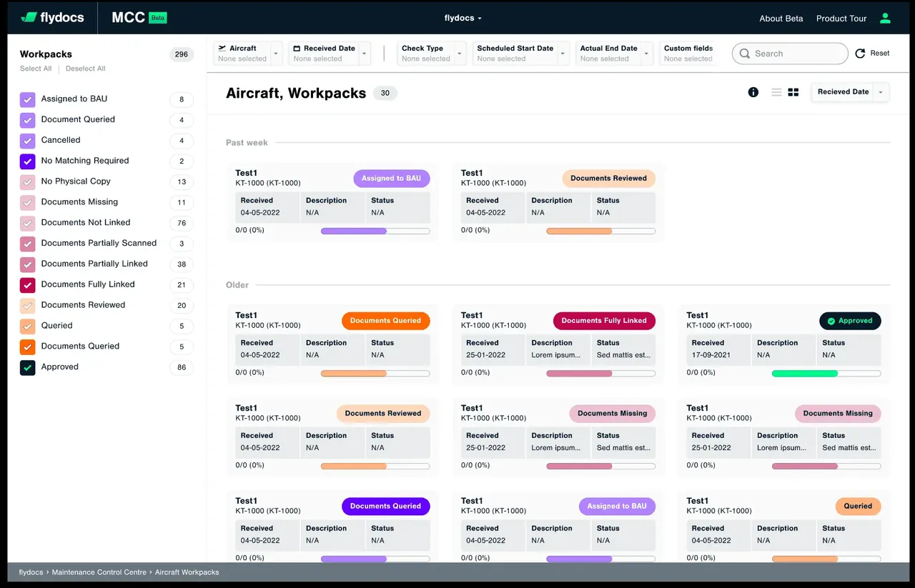
Task: Toggle No Matching Required checkbox
Action: pyautogui.click(x=28, y=161)
